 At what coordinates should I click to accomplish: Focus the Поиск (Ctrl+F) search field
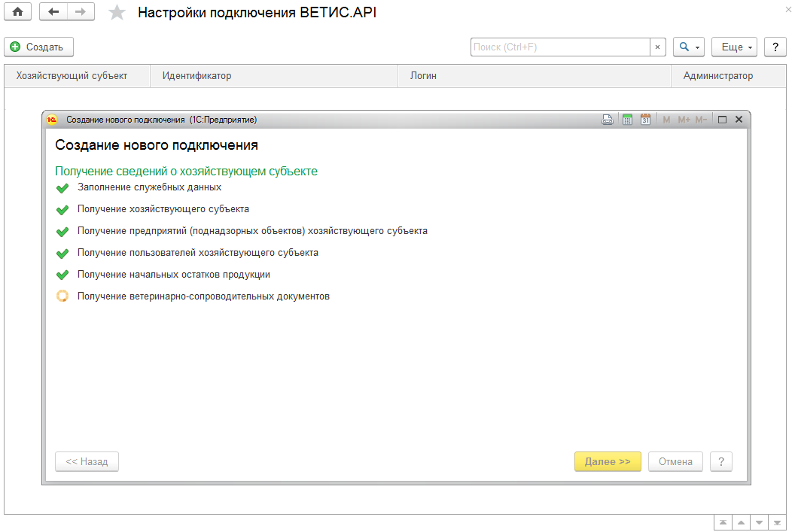pyautogui.click(x=560, y=47)
